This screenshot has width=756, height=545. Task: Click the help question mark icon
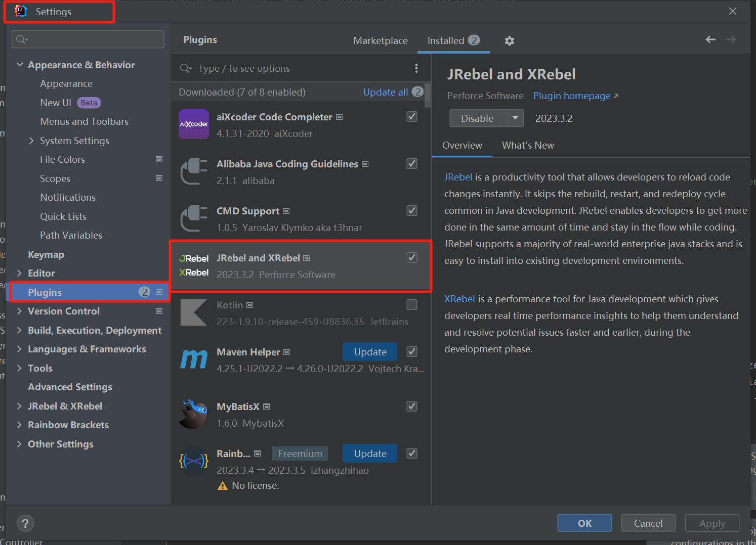(x=25, y=523)
